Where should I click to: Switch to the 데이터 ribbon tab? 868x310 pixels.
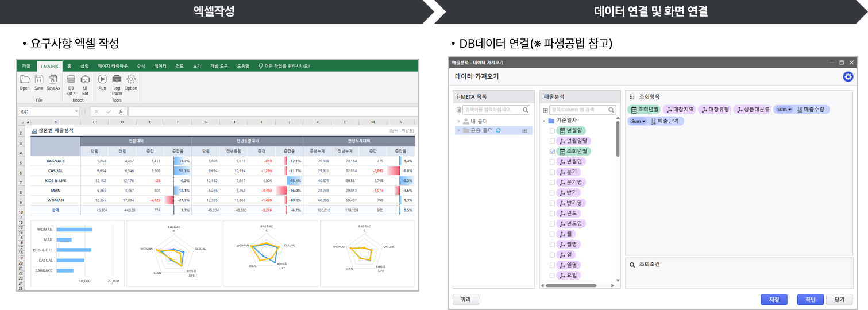point(160,66)
